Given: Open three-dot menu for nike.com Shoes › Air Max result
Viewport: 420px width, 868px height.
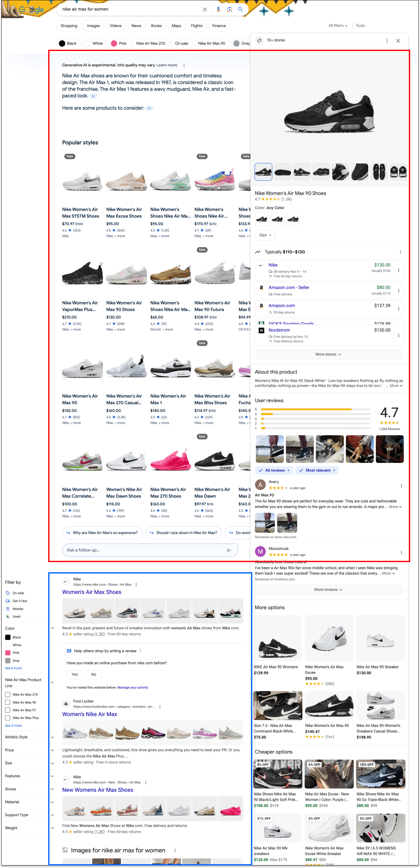Looking at the screenshot, I should click(x=136, y=585).
